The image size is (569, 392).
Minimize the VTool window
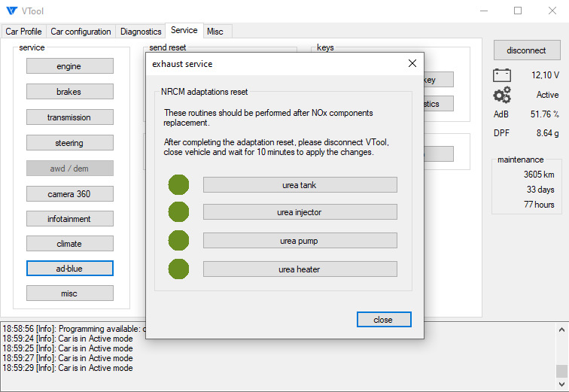tap(484, 11)
